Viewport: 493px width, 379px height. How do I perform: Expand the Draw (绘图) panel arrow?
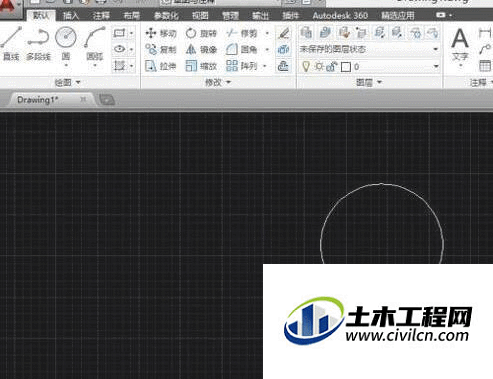click(x=78, y=82)
